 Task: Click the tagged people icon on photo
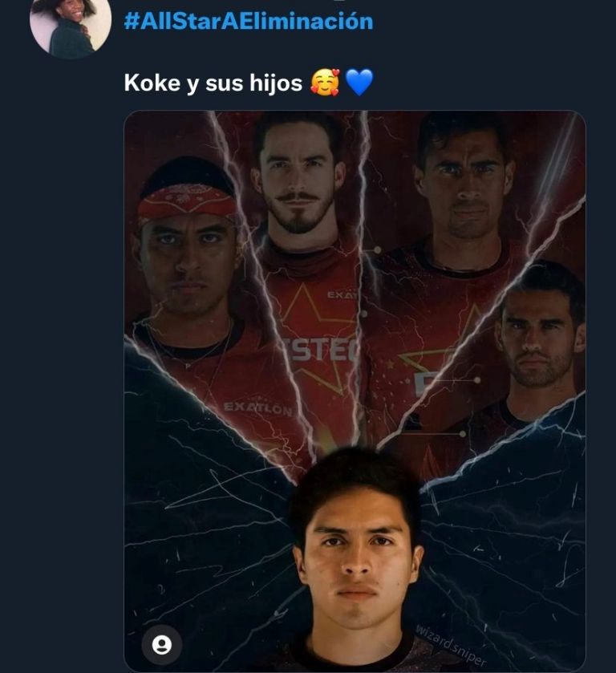[162, 645]
